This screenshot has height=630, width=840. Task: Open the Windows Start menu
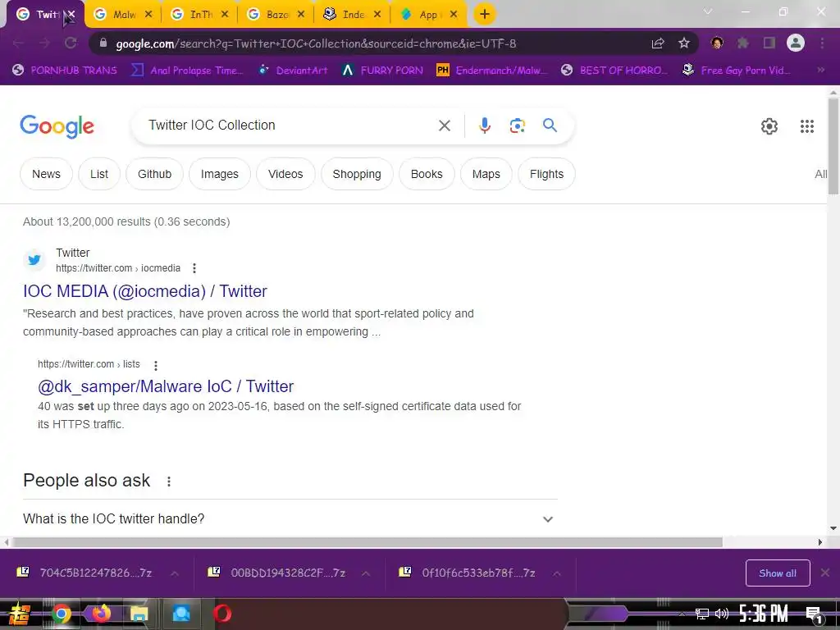20,614
